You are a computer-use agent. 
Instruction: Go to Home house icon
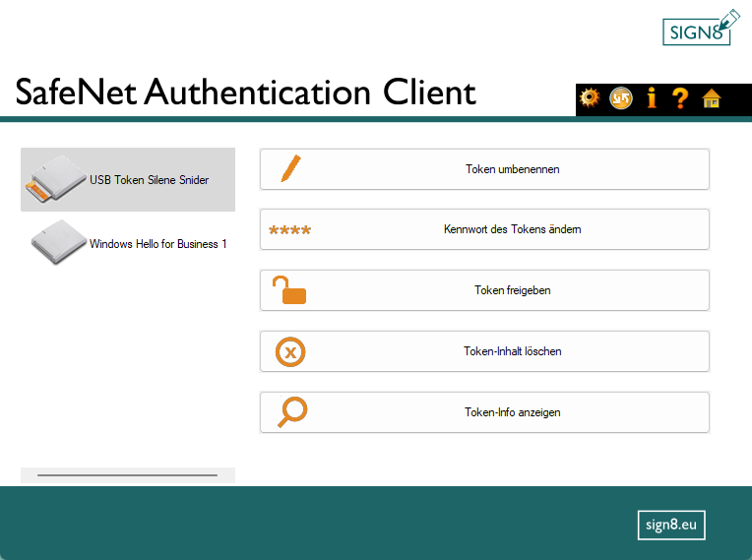[712, 98]
